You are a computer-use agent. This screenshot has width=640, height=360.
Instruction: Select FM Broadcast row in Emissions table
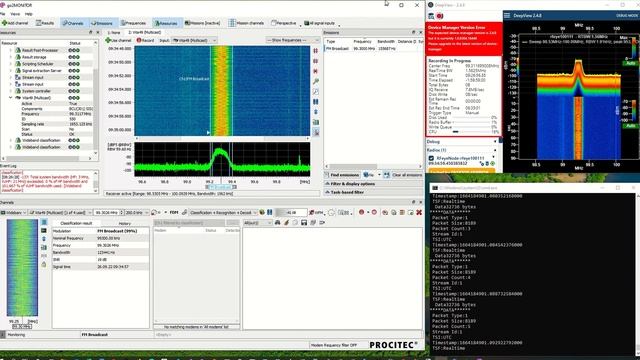pos(373,49)
